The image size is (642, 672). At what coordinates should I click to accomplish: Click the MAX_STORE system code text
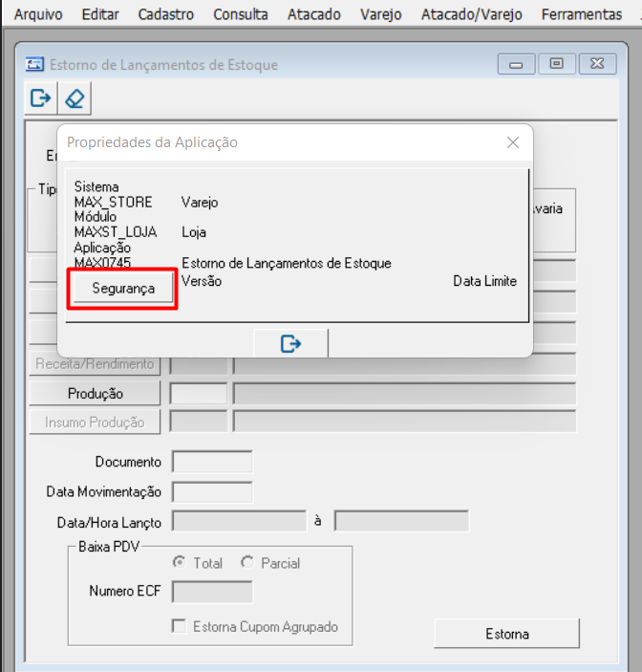(x=113, y=203)
